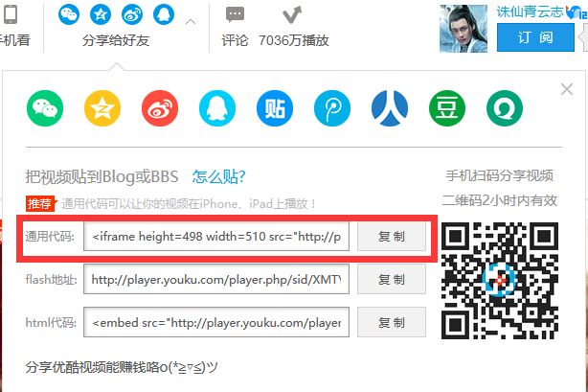Share to Weibo using the large red icon

[x=160, y=108]
